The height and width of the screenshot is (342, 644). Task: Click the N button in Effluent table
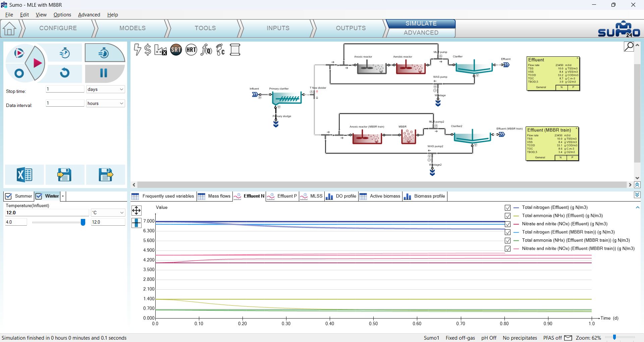[561, 87]
